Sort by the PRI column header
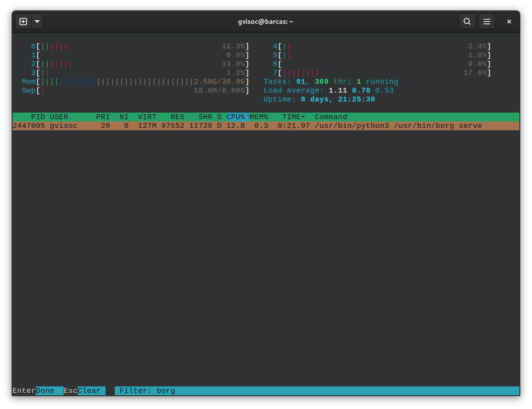 coord(103,117)
